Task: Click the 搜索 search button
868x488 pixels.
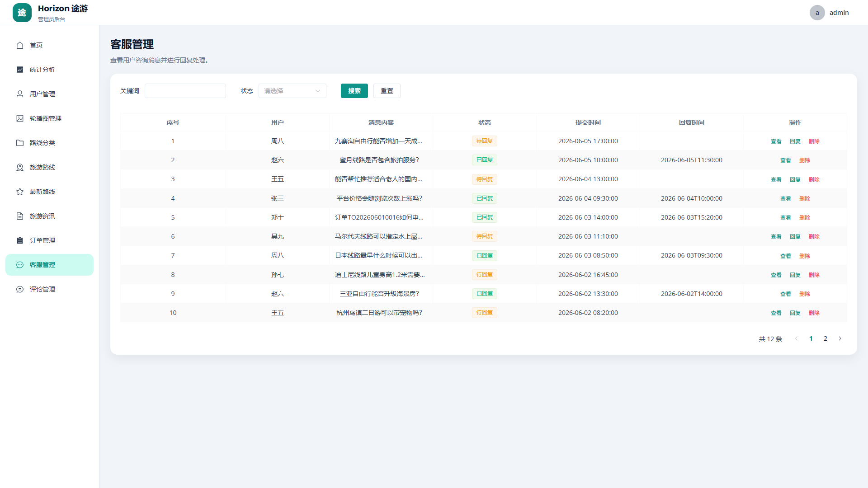Action: (x=354, y=91)
